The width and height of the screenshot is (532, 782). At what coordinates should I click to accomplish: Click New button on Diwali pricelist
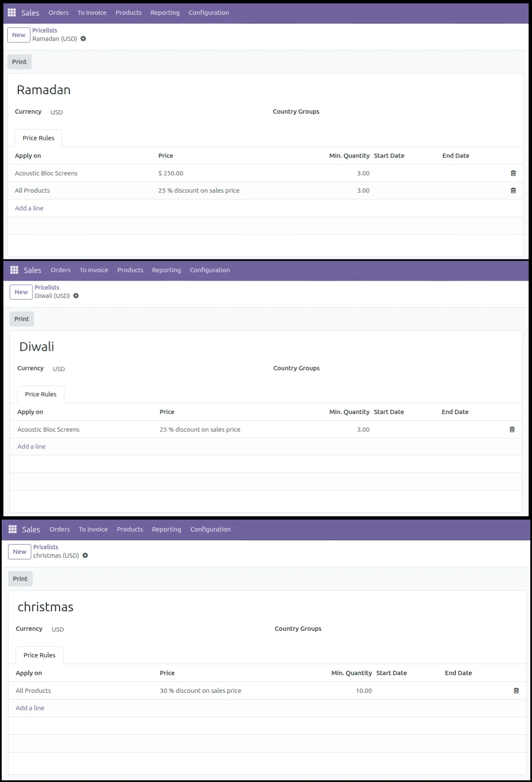point(21,292)
